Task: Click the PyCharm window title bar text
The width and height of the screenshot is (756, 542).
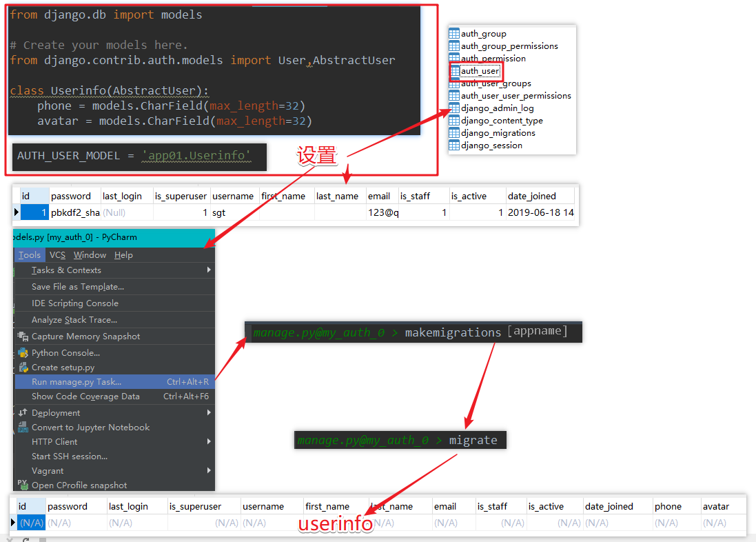Action: 76,237
